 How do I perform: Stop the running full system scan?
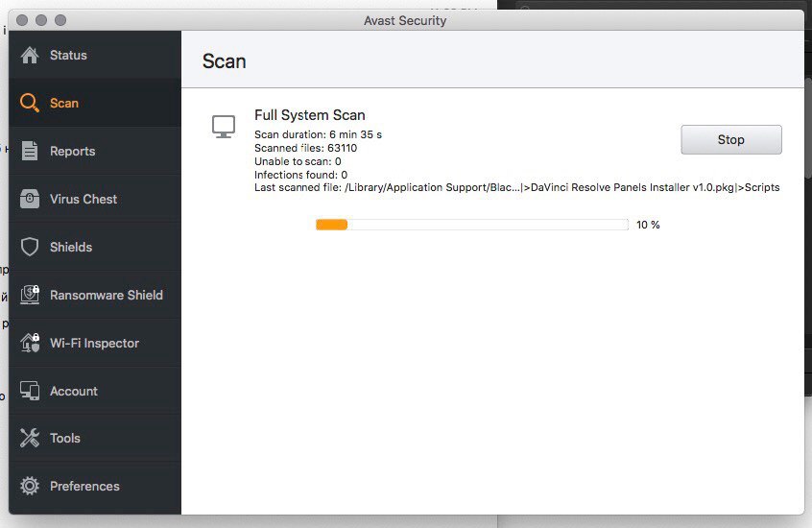point(731,139)
